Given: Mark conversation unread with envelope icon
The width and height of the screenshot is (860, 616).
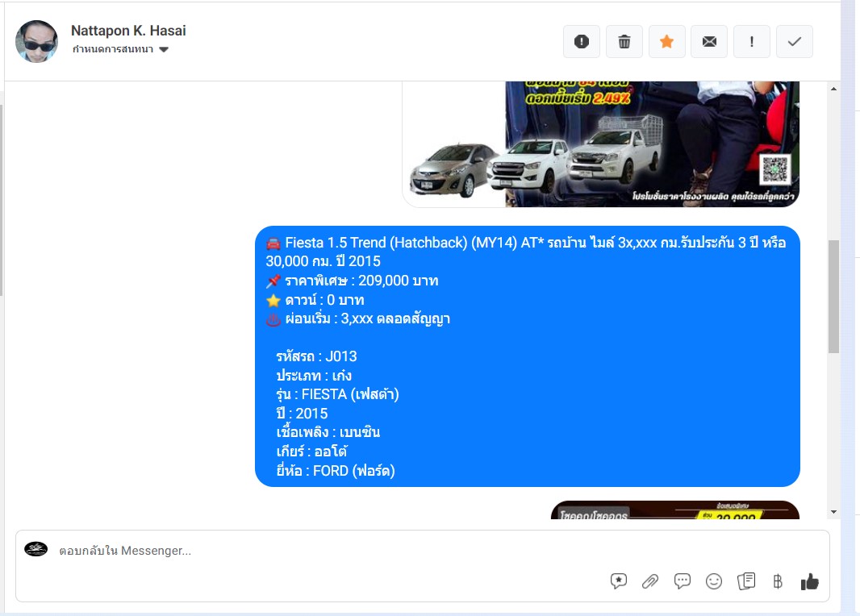Looking at the screenshot, I should [x=709, y=42].
